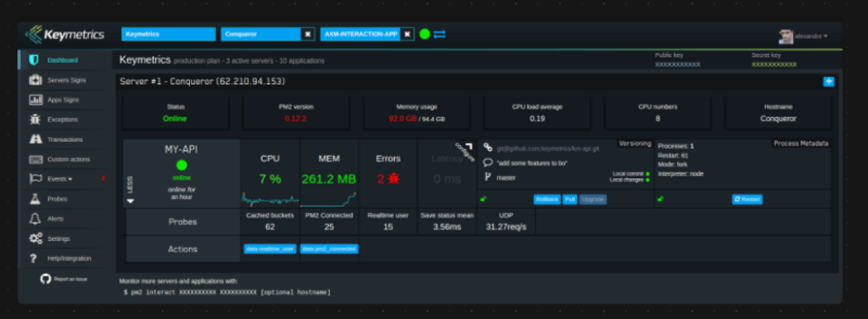
Task: Click the Upgrade button
Action: [593, 199]
